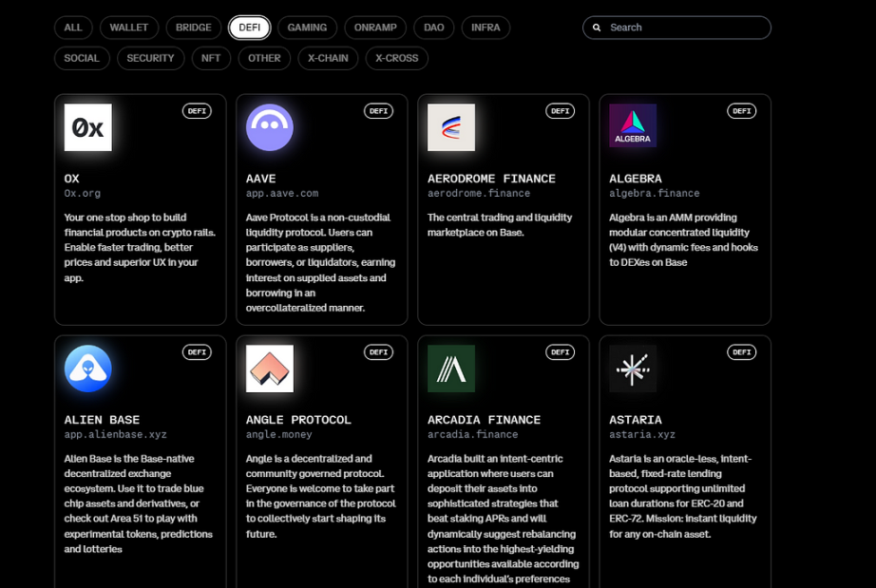
Task: Click the Aave ghost logo
Action: coord(269,127)
